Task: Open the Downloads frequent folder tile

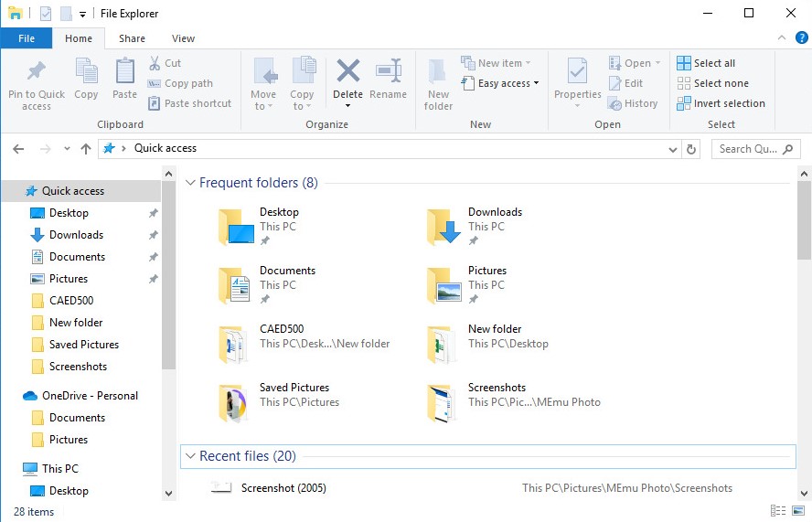Action: [475, 227]
